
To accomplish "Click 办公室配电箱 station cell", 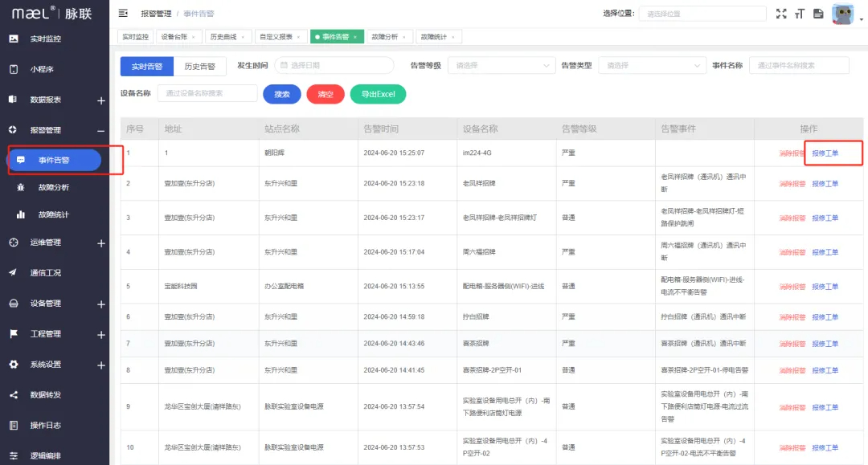I will [x=284, y=287].
